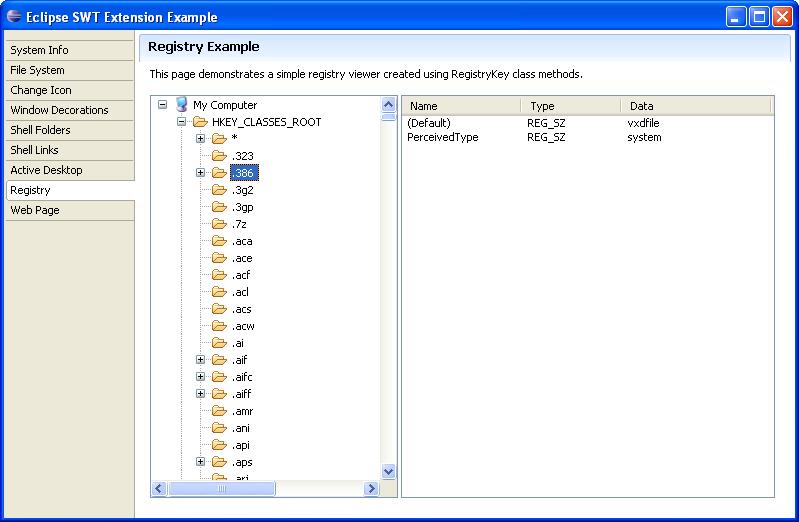Go to Window Decorations page
The width and height of the screenshot is (799, 522).
coord(70,110)
